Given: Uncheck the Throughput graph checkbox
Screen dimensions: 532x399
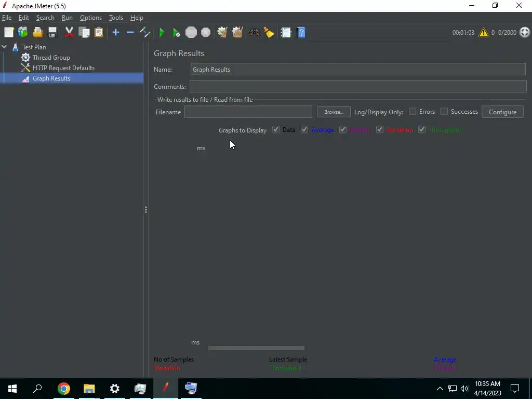Looking at the screenshot, I should [x=422, y=129].
